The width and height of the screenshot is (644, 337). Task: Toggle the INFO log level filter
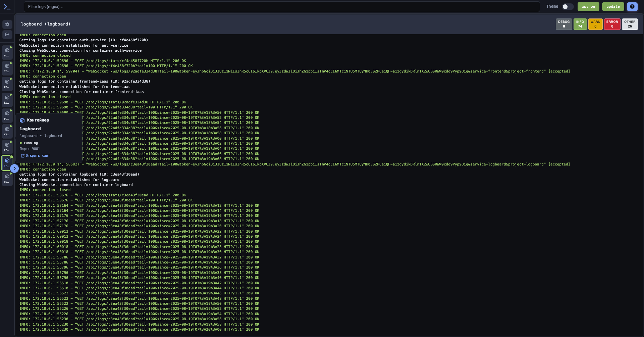click(x=580, y=24)
